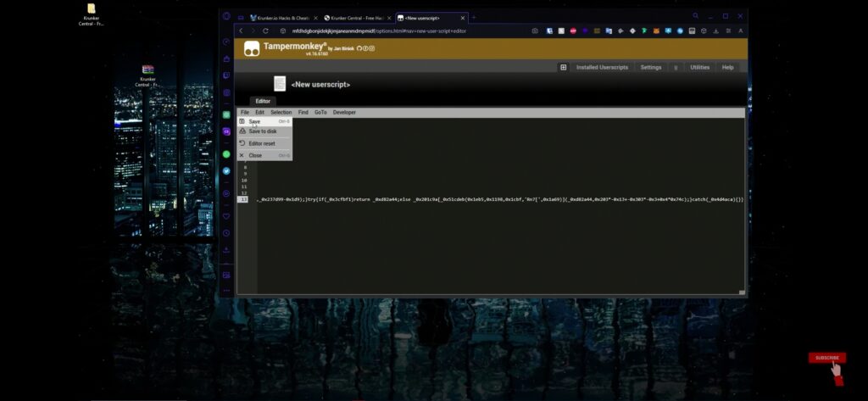Click Save in the File menu
Image resolution: width=868 pixels, height=401 pixels.
[x=264, y=121]
